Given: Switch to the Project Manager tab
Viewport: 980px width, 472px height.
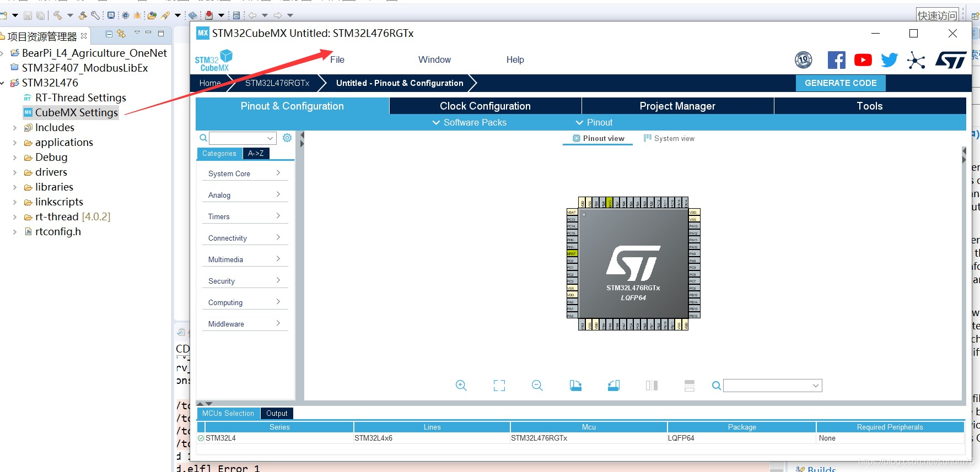Looking at the screenshot, I should tap(677, 106).
